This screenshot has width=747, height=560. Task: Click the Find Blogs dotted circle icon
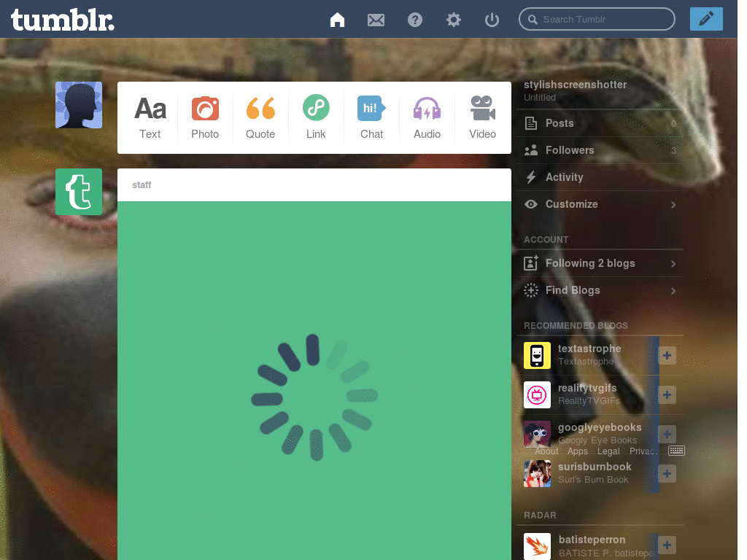click(531, 290)
